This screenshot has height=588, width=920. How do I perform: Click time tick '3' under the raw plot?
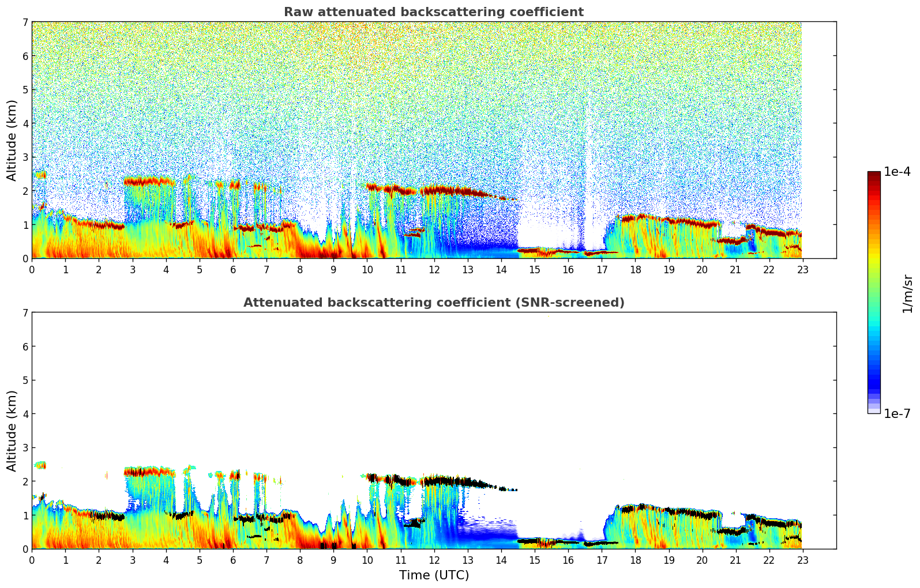coord(132,270)
